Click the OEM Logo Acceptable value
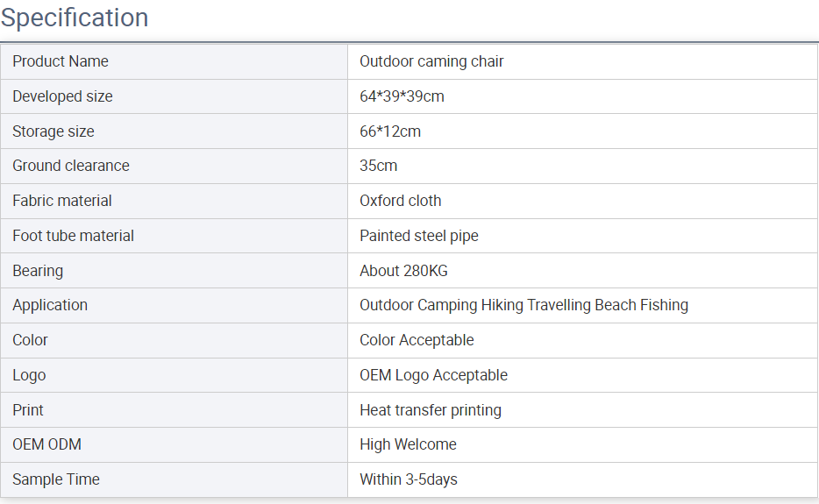The image size is (819, 504). tap(433, 375)
